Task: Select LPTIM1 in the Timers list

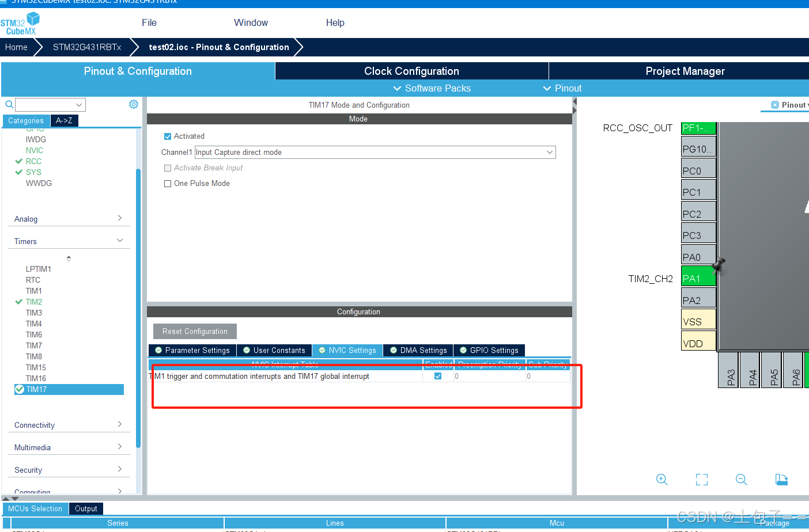Action: point(39,269)
